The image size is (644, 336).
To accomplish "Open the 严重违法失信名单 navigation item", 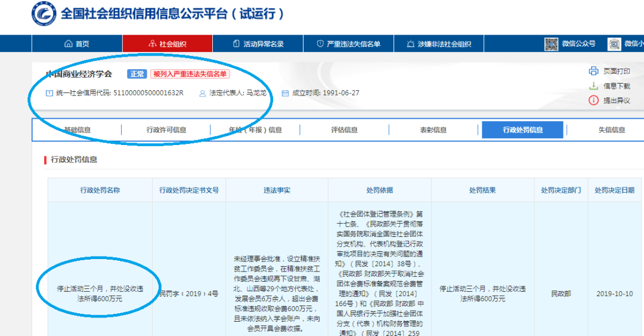I will coord(348,44).
